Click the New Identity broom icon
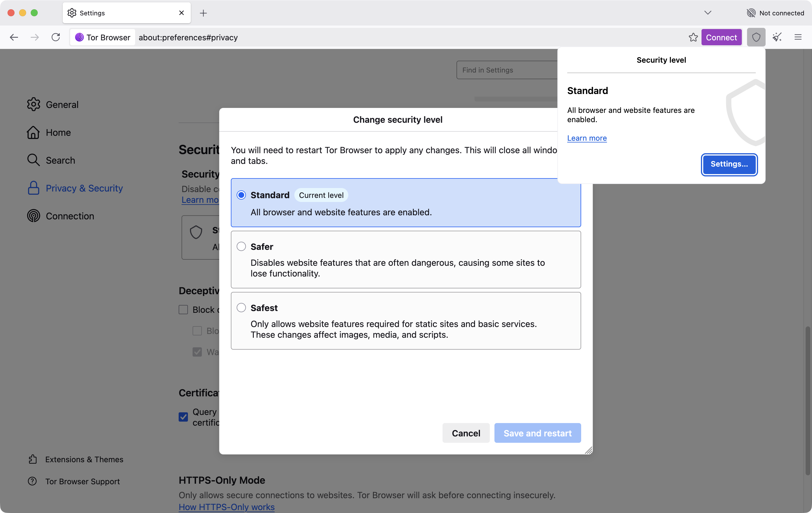The image size is (812, 513). click(777, 37)
